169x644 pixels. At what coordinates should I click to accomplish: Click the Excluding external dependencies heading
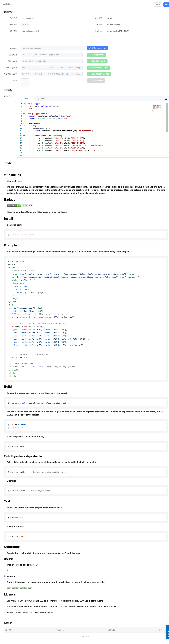(23, 457)
